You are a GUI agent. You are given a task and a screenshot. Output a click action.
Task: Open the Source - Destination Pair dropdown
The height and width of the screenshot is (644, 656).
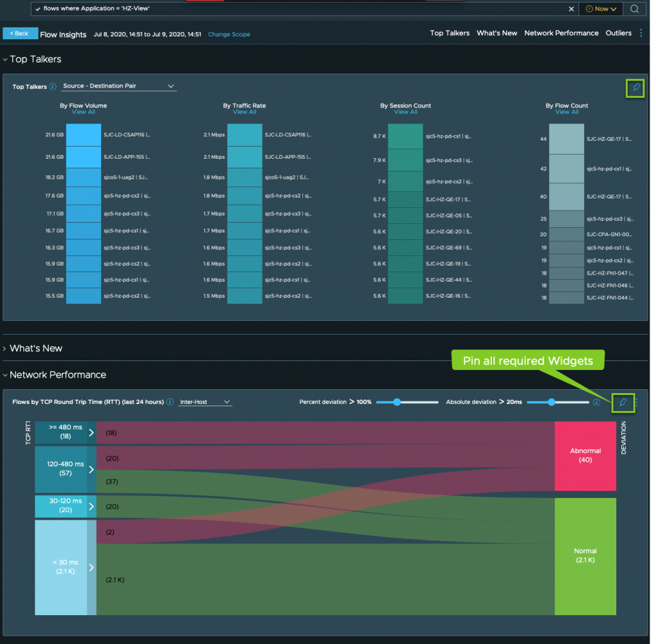tap(119, 86)
